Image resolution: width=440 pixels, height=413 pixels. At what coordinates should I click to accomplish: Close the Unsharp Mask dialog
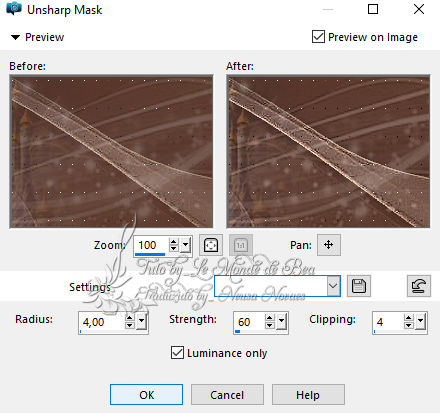point(419,9)
